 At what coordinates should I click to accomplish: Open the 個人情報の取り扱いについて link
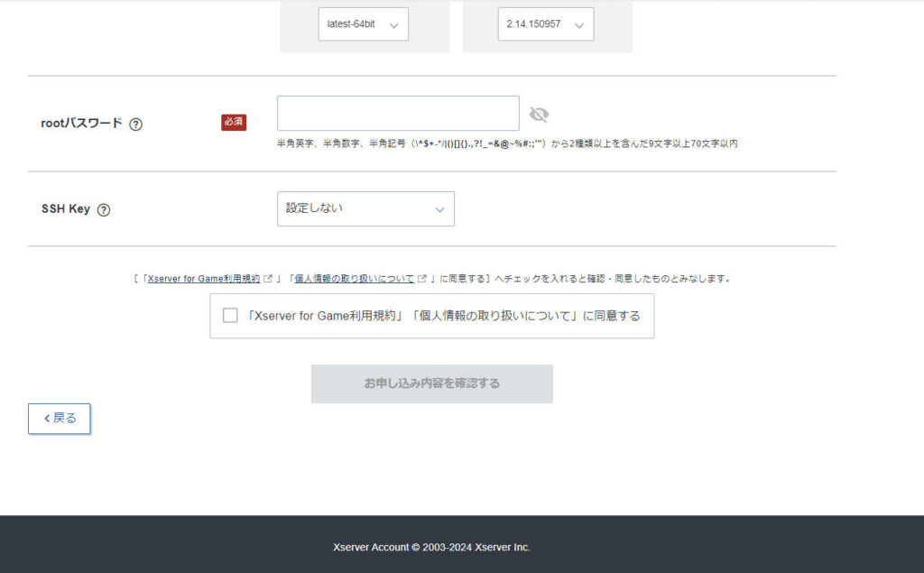click(355, 279)
